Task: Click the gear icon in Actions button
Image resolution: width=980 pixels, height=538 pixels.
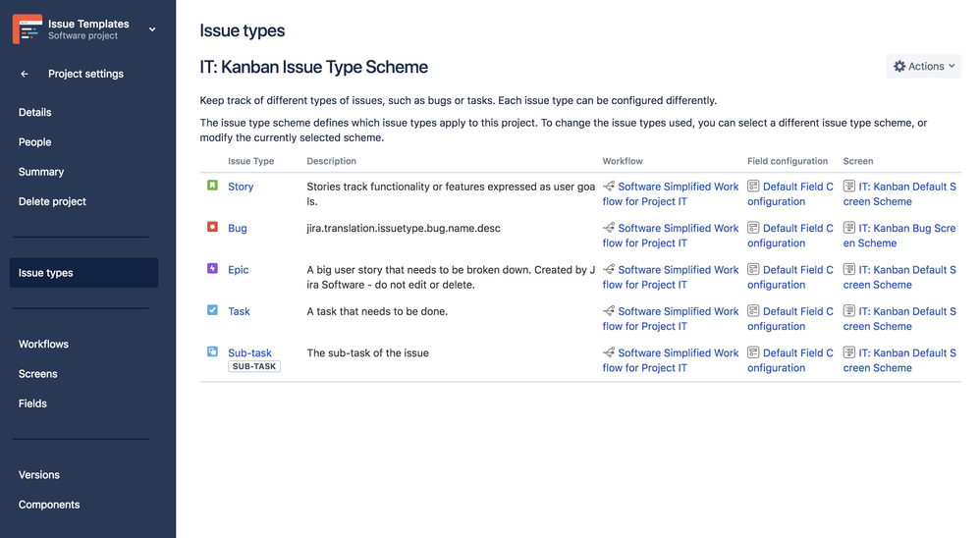Action: (899, 66)
